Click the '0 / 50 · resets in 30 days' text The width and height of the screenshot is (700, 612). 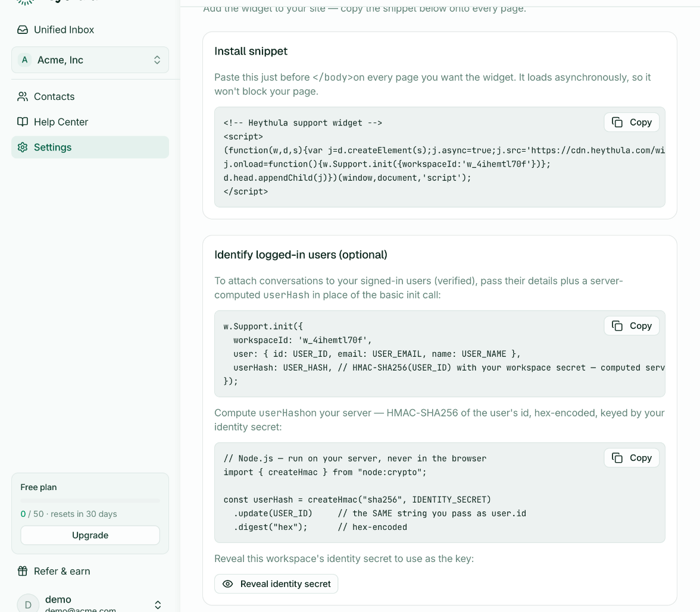(69, 514)
